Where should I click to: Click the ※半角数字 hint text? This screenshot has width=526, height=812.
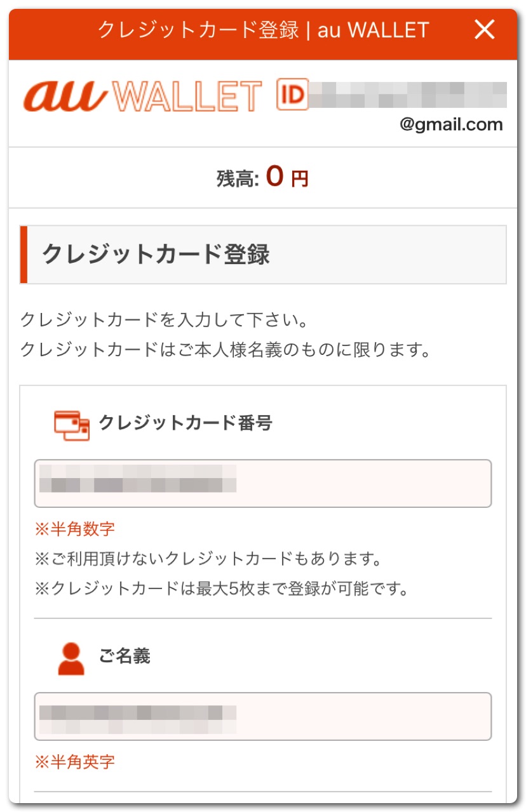(74, 529)
